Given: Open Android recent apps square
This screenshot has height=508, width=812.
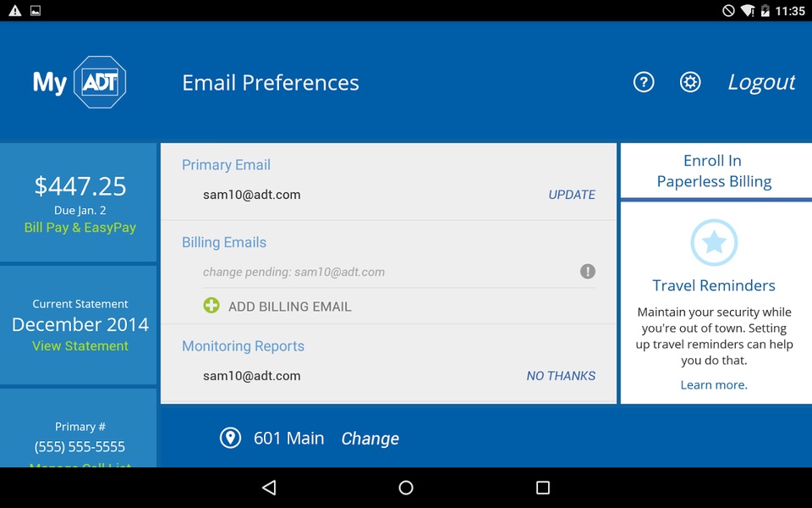Looking at the screenshot, I should (x=543, y=488).
